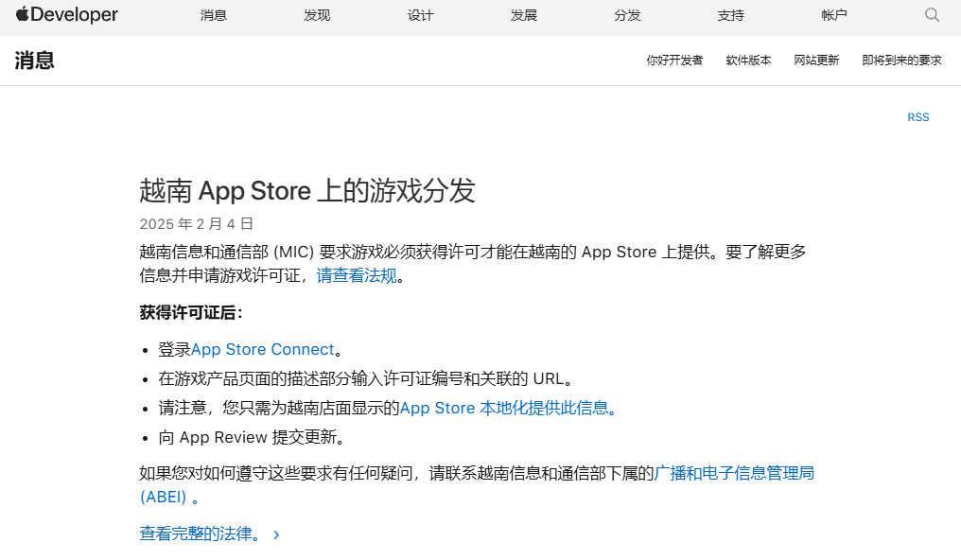Select the 即将到来的要求 tab

(x=900, y=60)
